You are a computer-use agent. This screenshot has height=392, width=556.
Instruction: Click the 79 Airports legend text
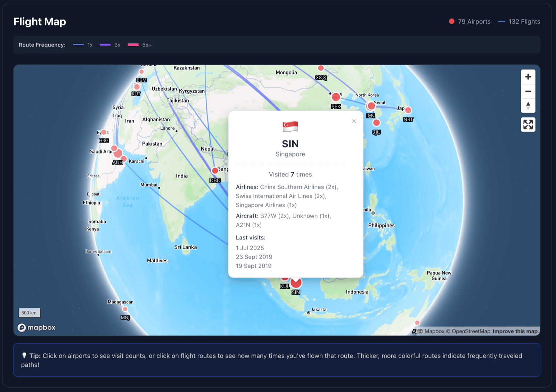(x=474, y=22)
